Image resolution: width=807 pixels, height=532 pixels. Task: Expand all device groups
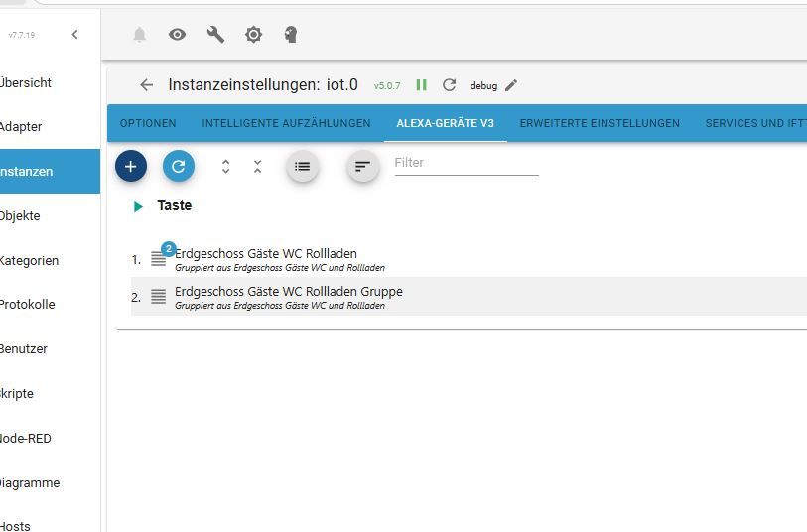pos(225,166)
